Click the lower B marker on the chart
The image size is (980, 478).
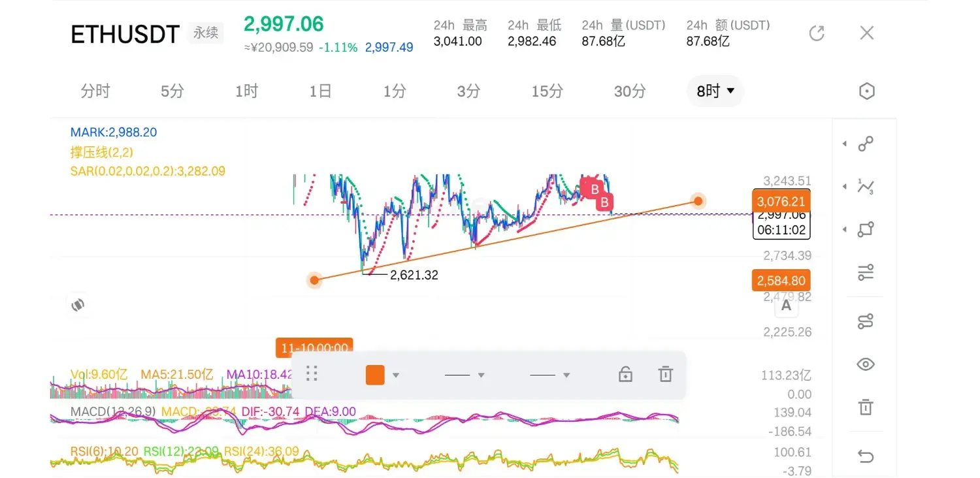coord(605,202)
